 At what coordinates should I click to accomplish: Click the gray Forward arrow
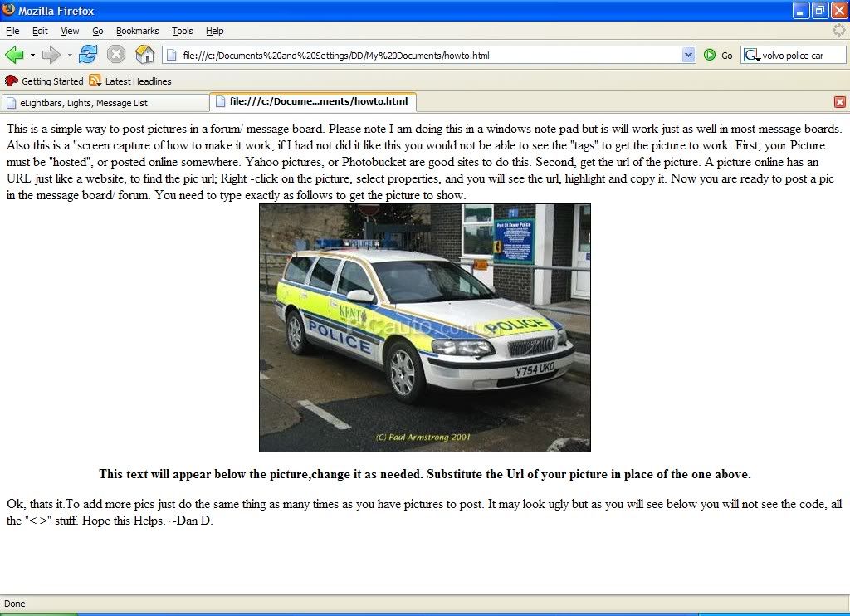(x=51, y=55)
